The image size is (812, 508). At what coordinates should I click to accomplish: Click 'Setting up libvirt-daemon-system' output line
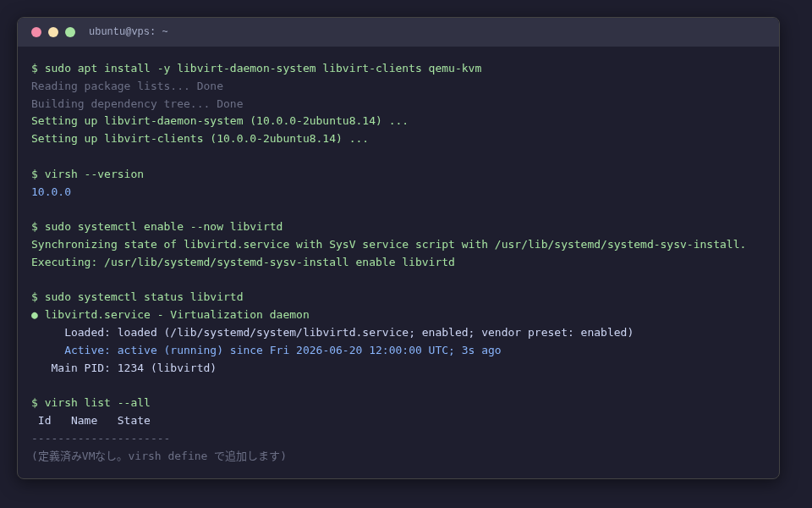tap(220, 121)
